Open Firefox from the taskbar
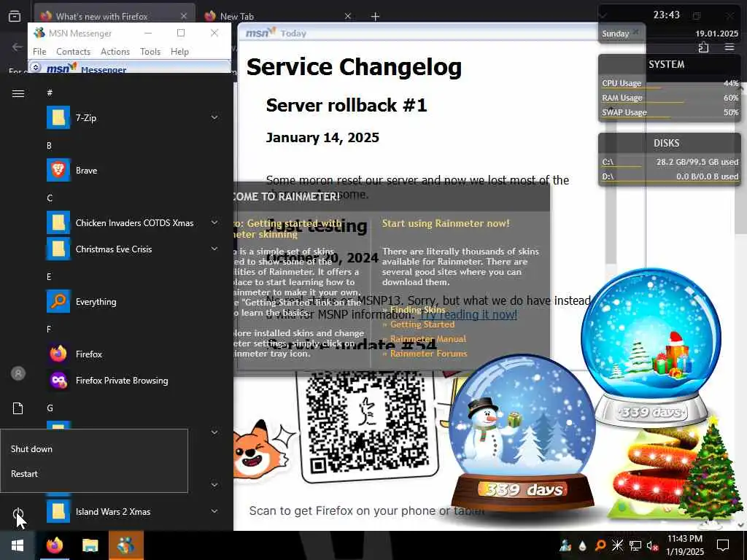This screenshot has width=747, height=560. tap(54, 545)
